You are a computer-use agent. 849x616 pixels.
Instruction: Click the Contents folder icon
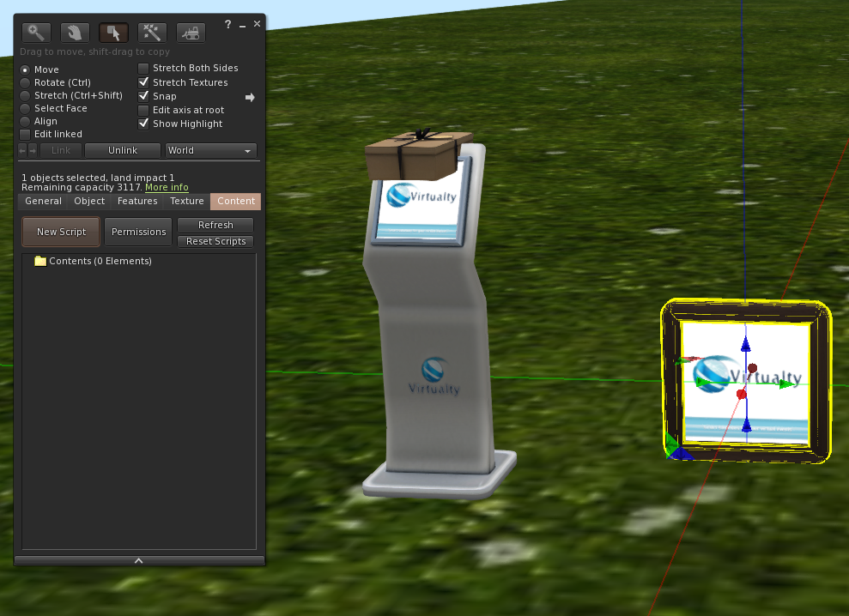tap(40, 261)
